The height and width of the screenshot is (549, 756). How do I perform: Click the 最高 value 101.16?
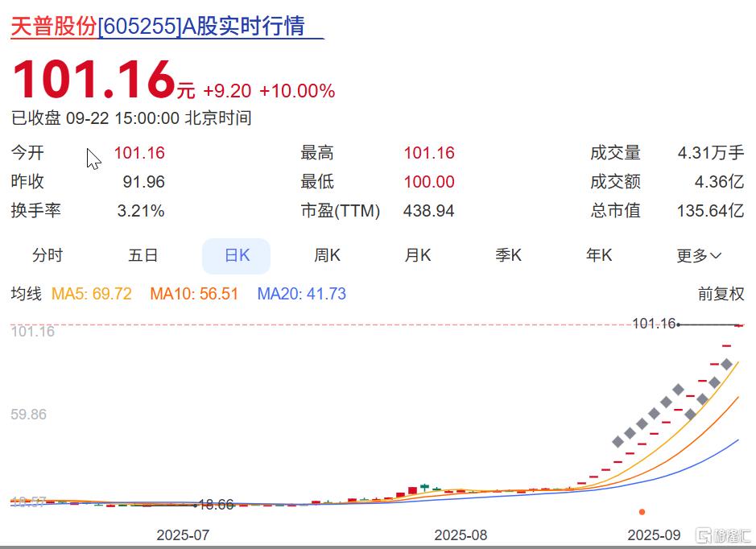(x=429, y=153)
